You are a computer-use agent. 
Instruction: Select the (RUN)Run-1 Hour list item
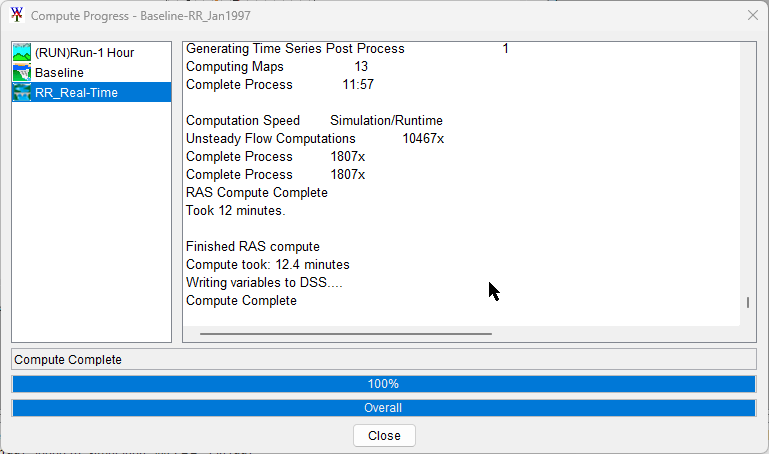[84, 52]
